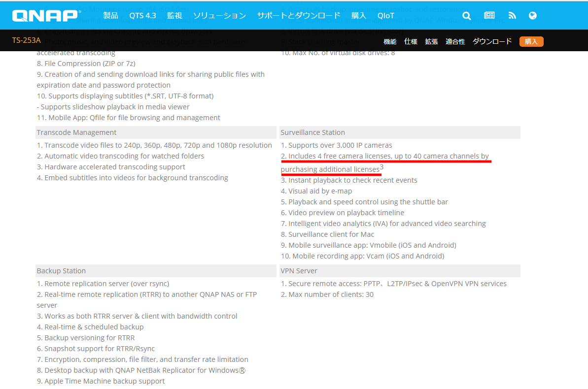Click the VPN Server heading

click(299, 270)
